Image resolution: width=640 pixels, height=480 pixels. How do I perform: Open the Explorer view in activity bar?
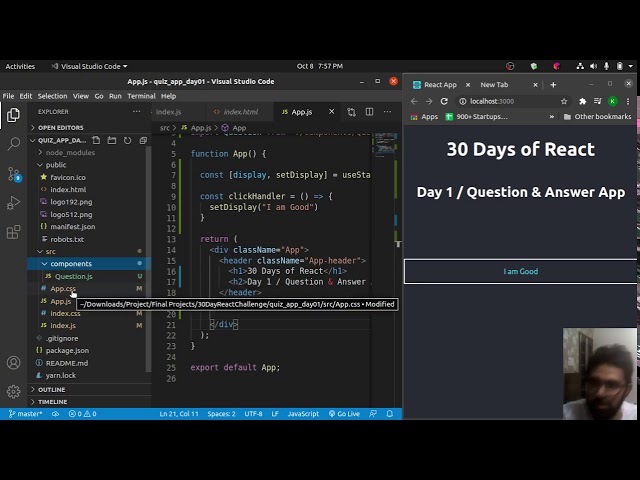point(13,115)
